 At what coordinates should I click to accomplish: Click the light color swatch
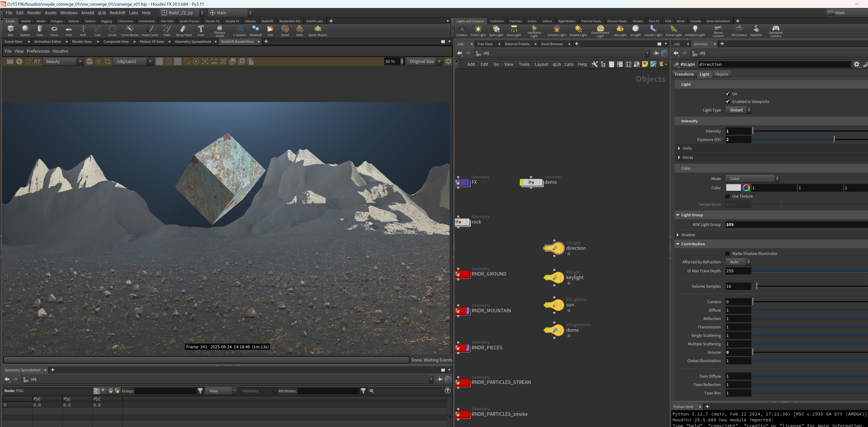point(733,188)
